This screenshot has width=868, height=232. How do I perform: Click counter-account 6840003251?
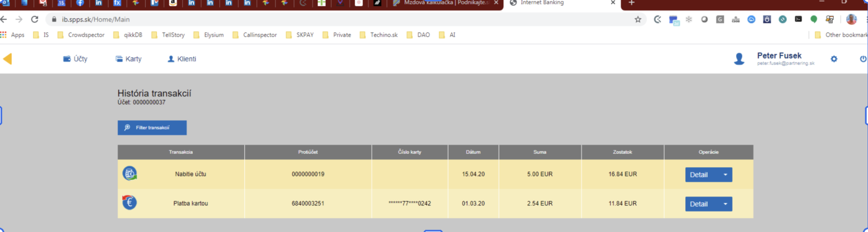point(308,203)
